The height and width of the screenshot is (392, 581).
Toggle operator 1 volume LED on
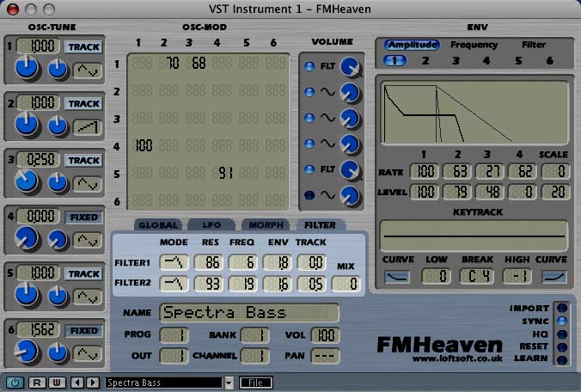(x=309, y=66)
